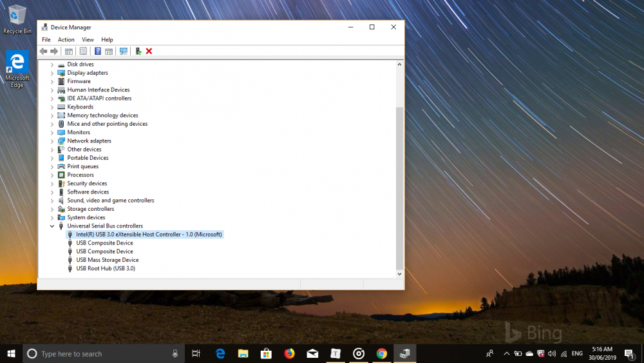Select IDE ATA/ATAPI controllers category
Image resolution: width=644 pixels, height=363 pixels.
coord(99,98)
